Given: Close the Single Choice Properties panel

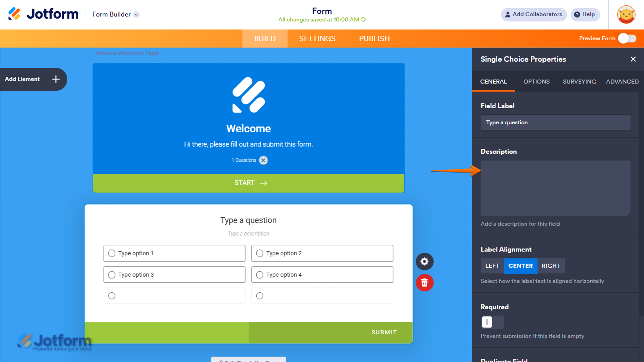Looking at the screenshot, I should [x=633, y=59].
